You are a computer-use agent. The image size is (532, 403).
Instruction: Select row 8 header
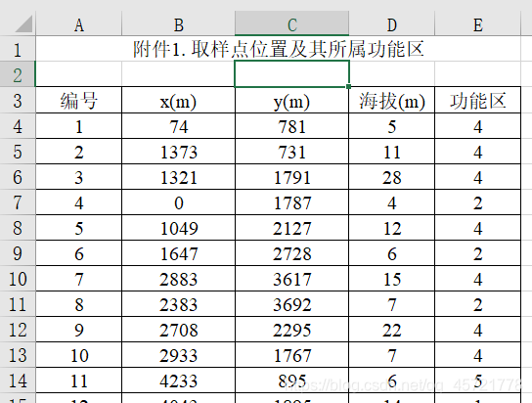18,227
